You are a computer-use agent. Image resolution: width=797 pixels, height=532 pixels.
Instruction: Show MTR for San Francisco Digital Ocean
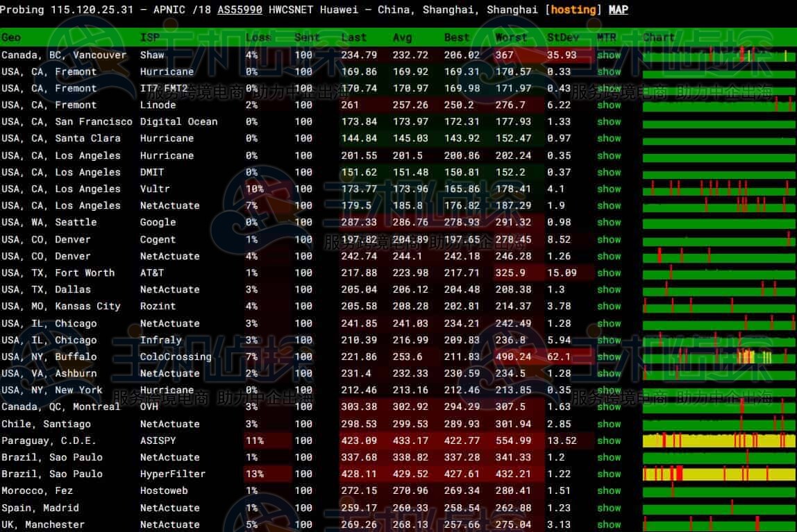(x=609, y=122)
